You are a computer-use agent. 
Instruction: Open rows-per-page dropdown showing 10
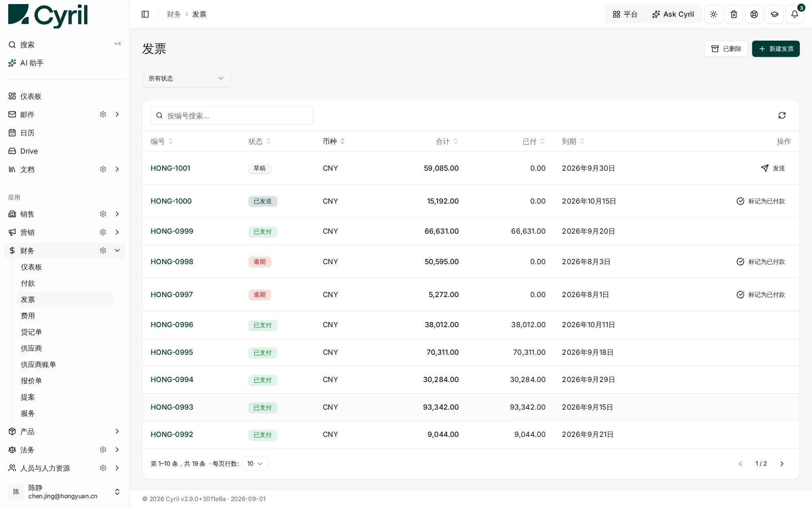click(x=255, y=464)
